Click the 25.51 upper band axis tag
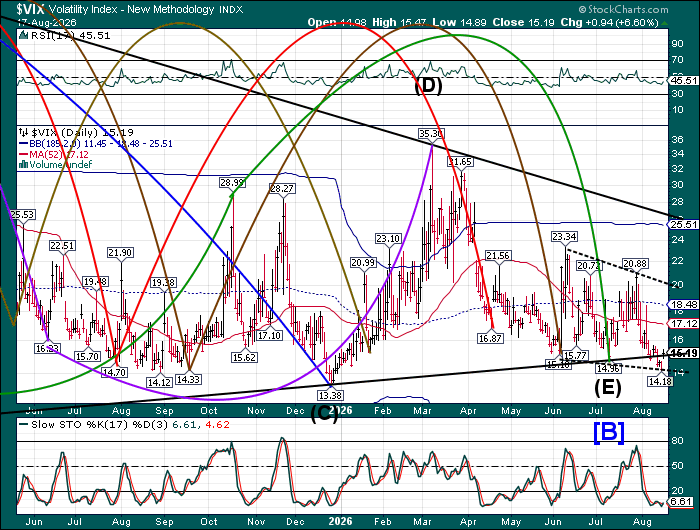Screen dimensions: 700x530 [683, 225]
